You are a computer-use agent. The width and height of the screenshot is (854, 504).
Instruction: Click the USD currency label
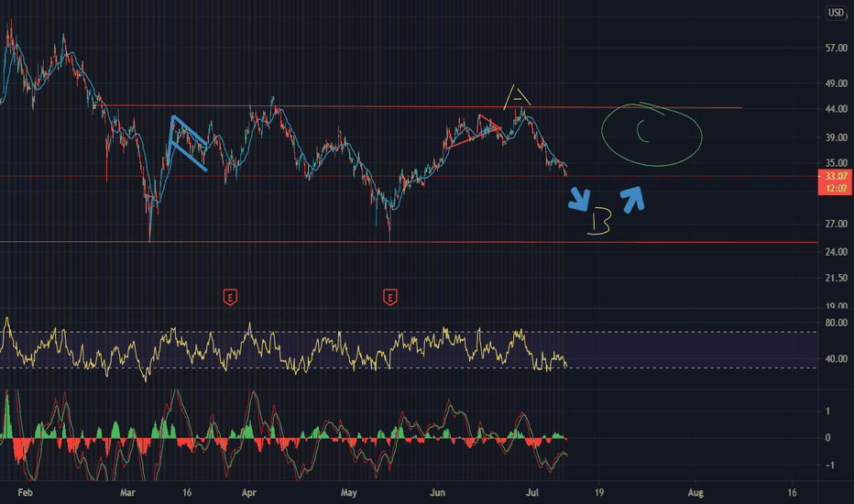point(836,13)
